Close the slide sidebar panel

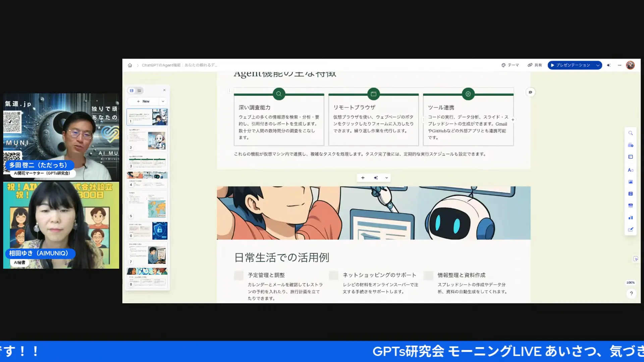coord(164,90)
